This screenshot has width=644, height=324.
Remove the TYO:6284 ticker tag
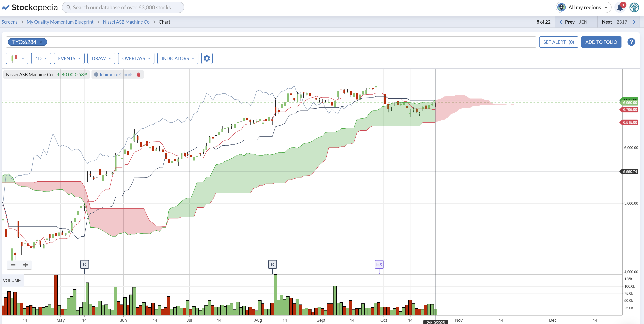coord(41,42)
